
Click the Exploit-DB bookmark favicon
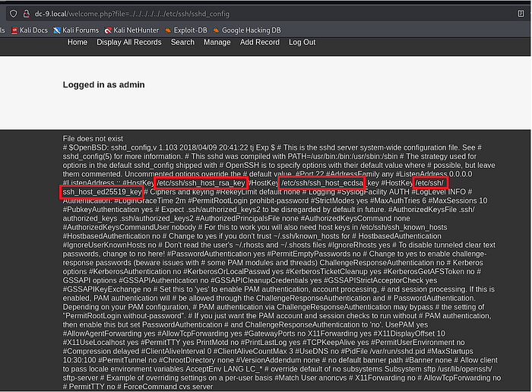(x=168, y=30)
